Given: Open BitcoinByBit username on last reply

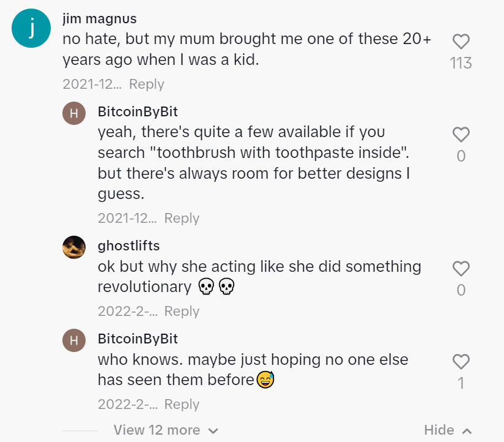Looking at the screenshot, I should click(x=138, y=339).
